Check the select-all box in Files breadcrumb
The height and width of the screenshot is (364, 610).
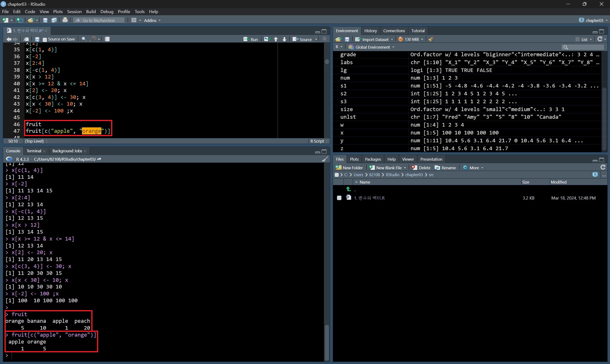337,175
